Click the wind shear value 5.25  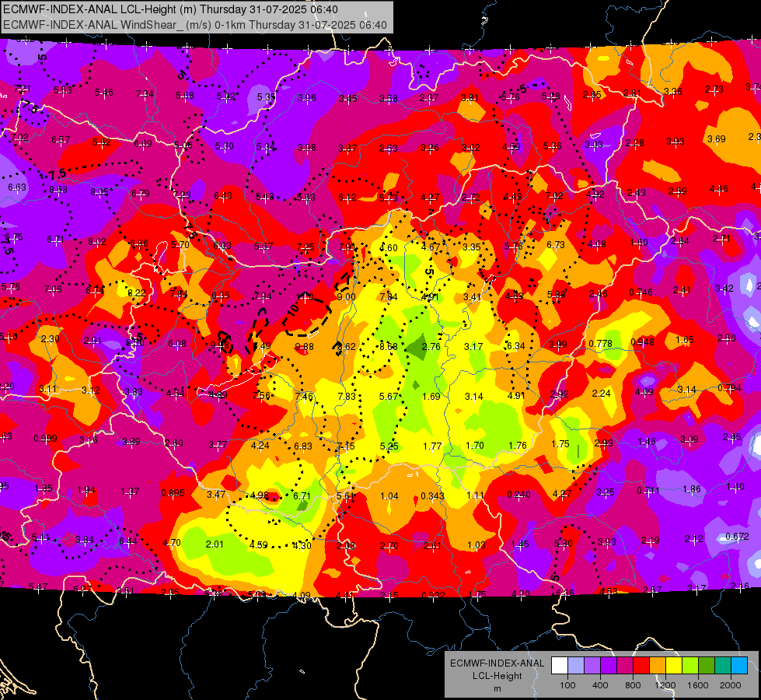pyautogui.click(x=389, y=446)
